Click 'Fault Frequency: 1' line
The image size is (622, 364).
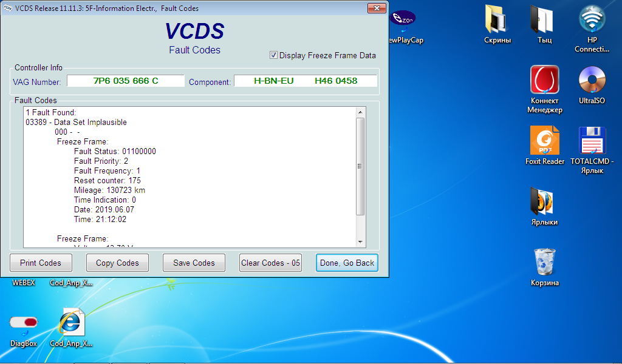(107, 170)
